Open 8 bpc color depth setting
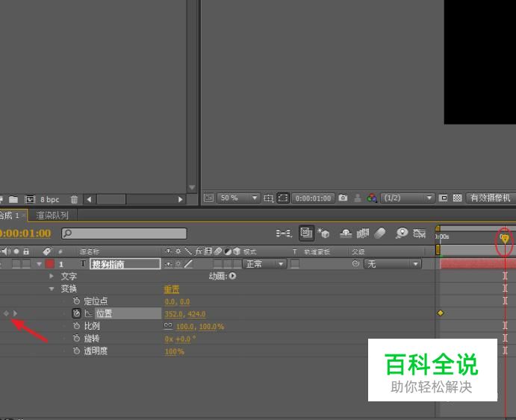Image resolution: width=516 pixels, height=420 pixels. pos(50,199)
